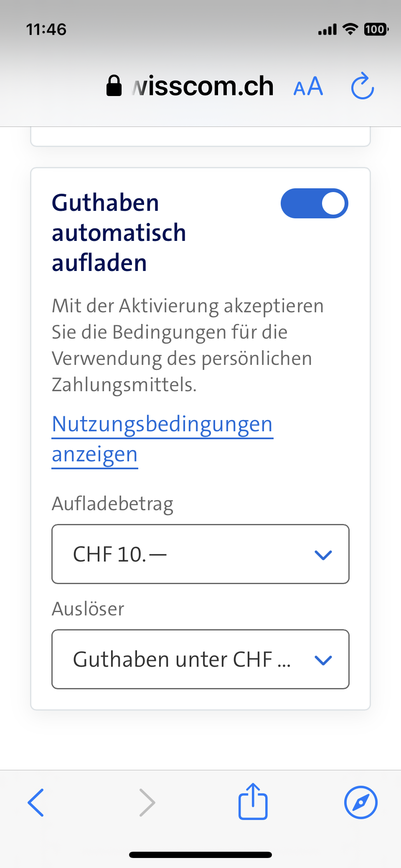Viewport: 401px width, 868px height.
Task: Tap the chevron in the Auslöser field
Action: 323,660
